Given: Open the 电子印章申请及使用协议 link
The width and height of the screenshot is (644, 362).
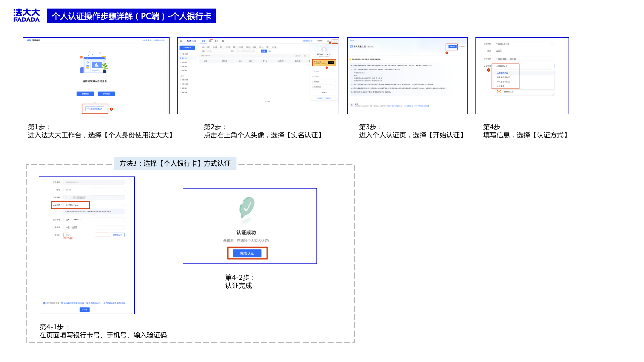Looking at the screenshot, I should [114, 303].
